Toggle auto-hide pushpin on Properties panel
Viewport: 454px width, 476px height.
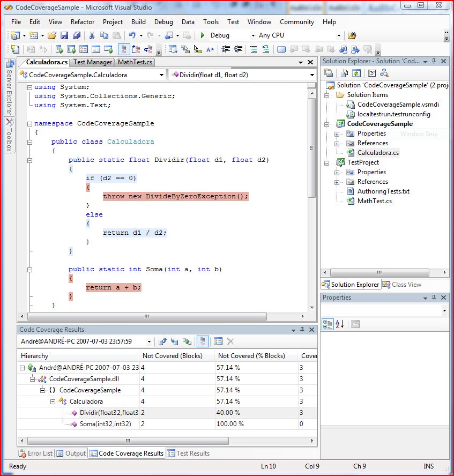pos(434,297)
